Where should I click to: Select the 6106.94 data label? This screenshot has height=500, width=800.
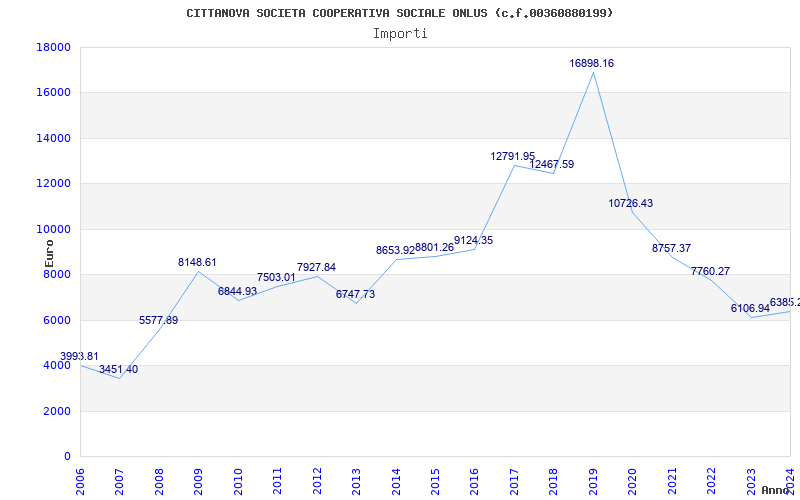(x=750, y=308)
